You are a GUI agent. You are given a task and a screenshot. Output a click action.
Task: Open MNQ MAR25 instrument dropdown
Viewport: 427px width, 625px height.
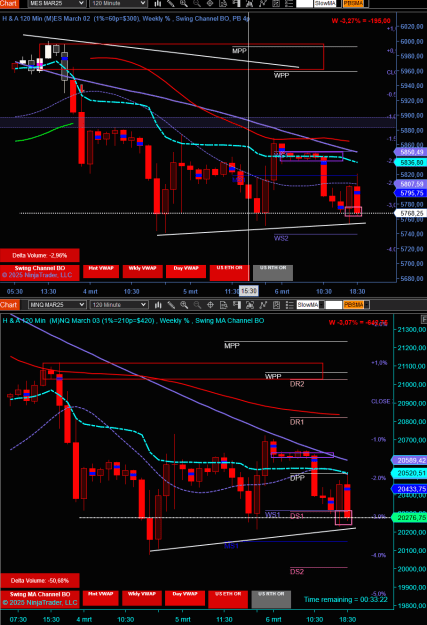coord(57,305)
